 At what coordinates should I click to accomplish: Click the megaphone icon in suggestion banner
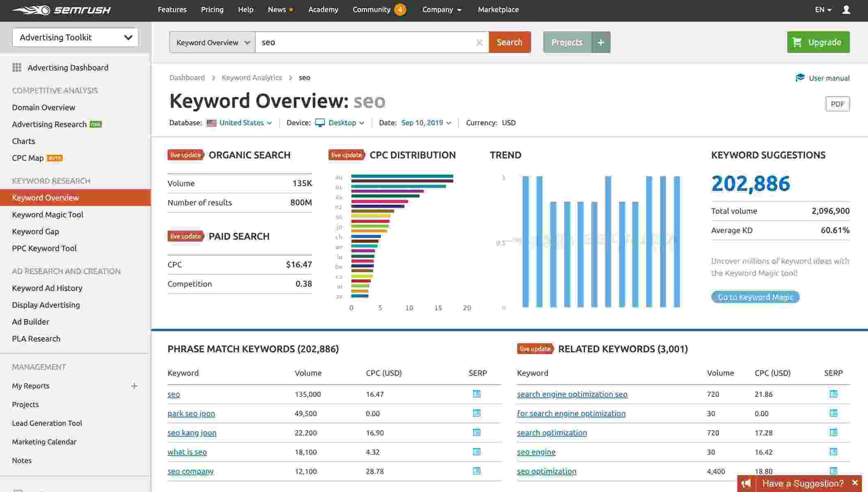click(x=747, y=483)
